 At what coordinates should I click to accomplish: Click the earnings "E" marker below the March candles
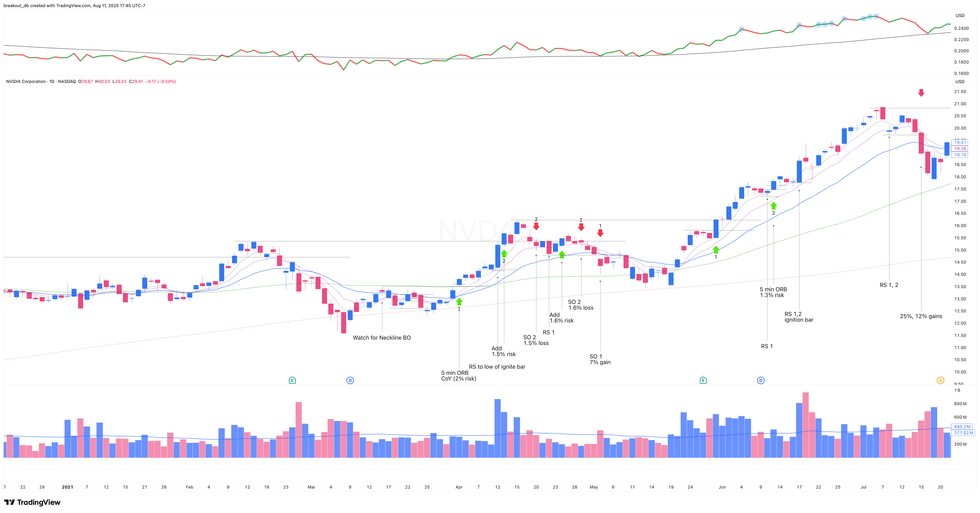292,380
